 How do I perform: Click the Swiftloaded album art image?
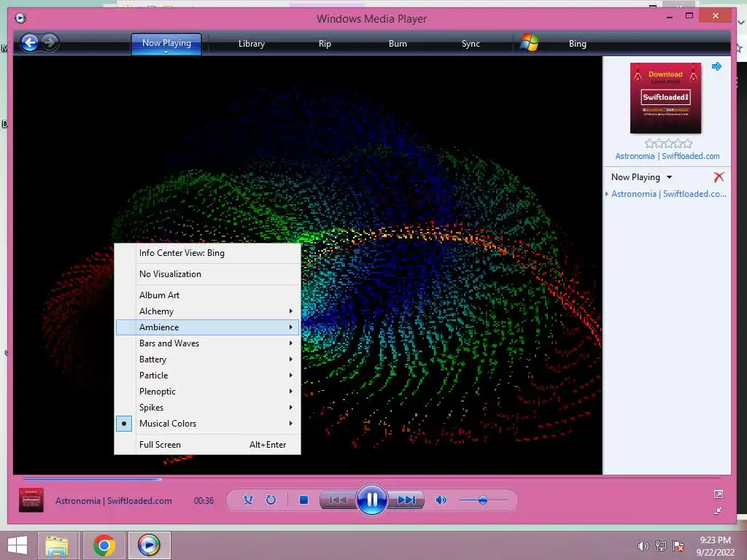pos(665,98)
